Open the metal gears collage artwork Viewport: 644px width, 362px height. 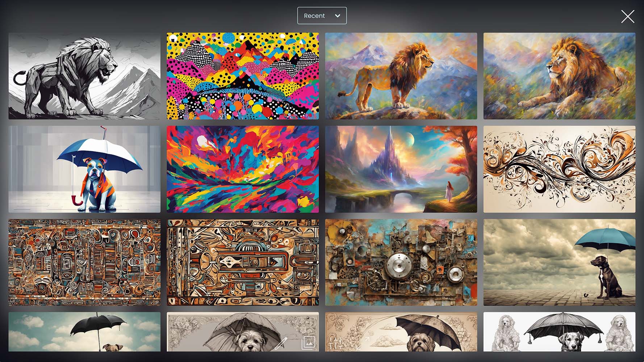401,262
